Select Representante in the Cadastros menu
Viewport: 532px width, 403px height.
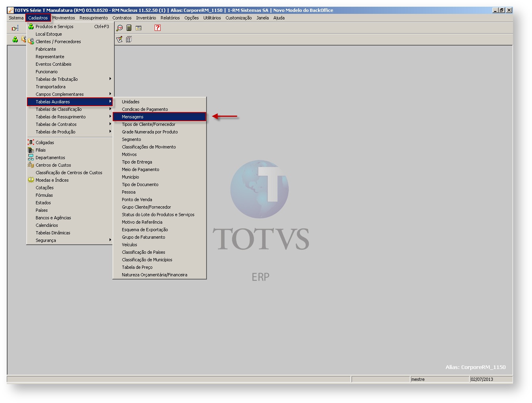point(70,57)
